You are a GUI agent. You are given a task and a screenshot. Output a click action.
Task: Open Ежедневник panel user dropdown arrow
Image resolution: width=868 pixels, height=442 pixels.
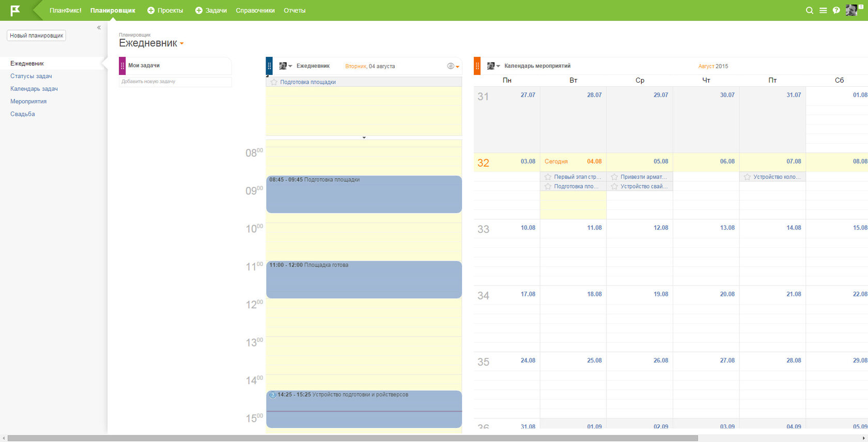[290, 66]
